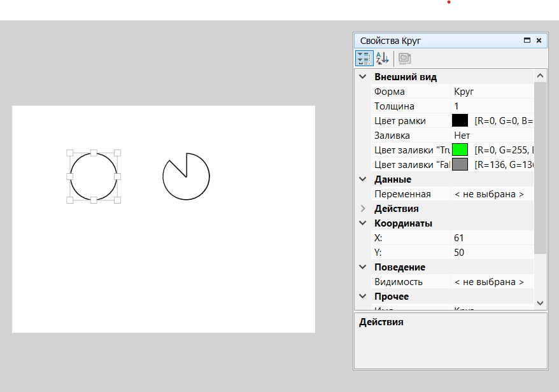The width and height of the screenshot is (559, 392).
Task: Sort properties alphabetically with the A-Z icon
Action: pos(382,59)
